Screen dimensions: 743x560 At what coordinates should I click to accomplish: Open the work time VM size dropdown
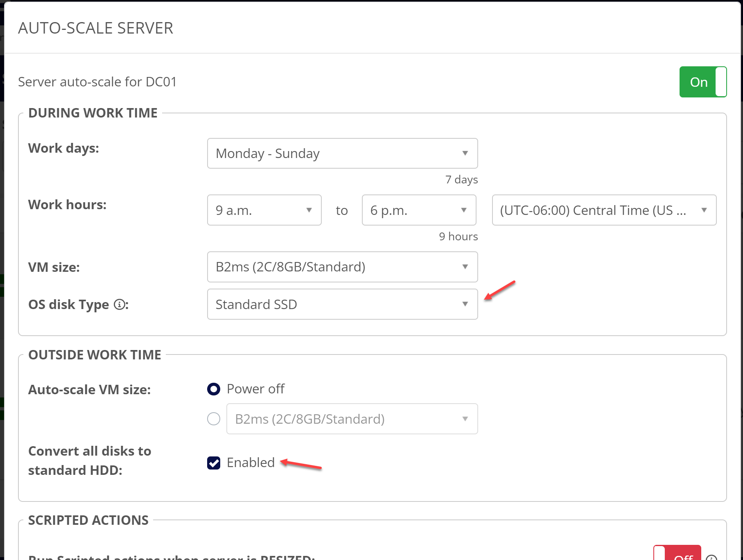[342, 267]
